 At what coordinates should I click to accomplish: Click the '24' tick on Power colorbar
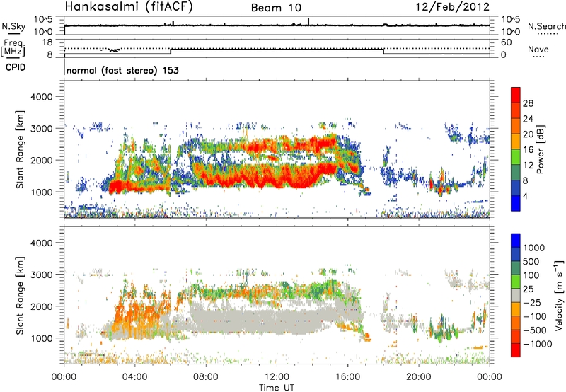tap(528, 119)
